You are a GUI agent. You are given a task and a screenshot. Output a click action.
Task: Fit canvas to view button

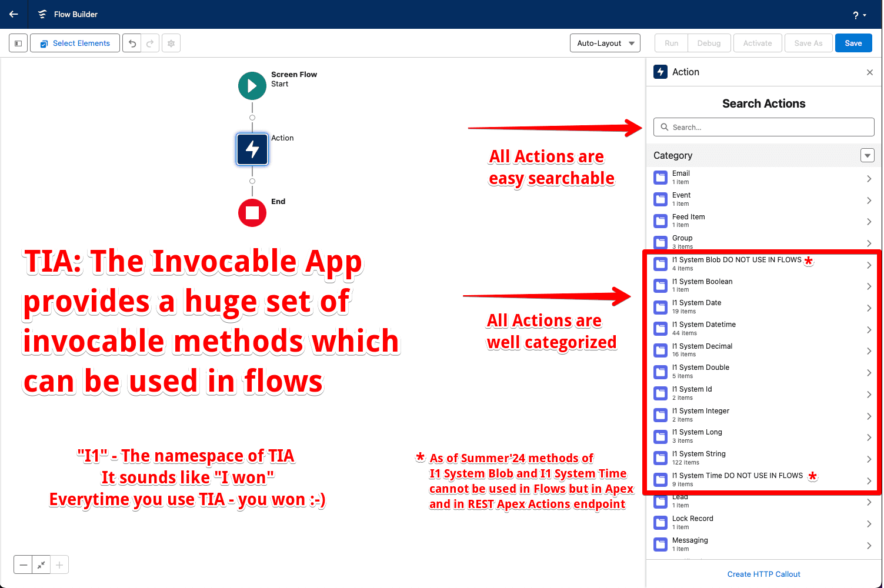pos(41,565)
